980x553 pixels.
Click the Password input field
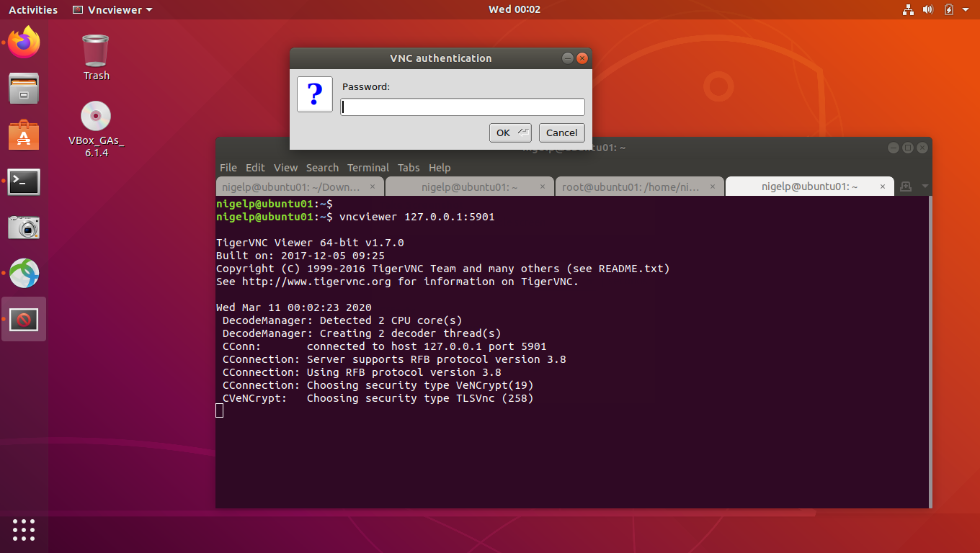point(462,107)
